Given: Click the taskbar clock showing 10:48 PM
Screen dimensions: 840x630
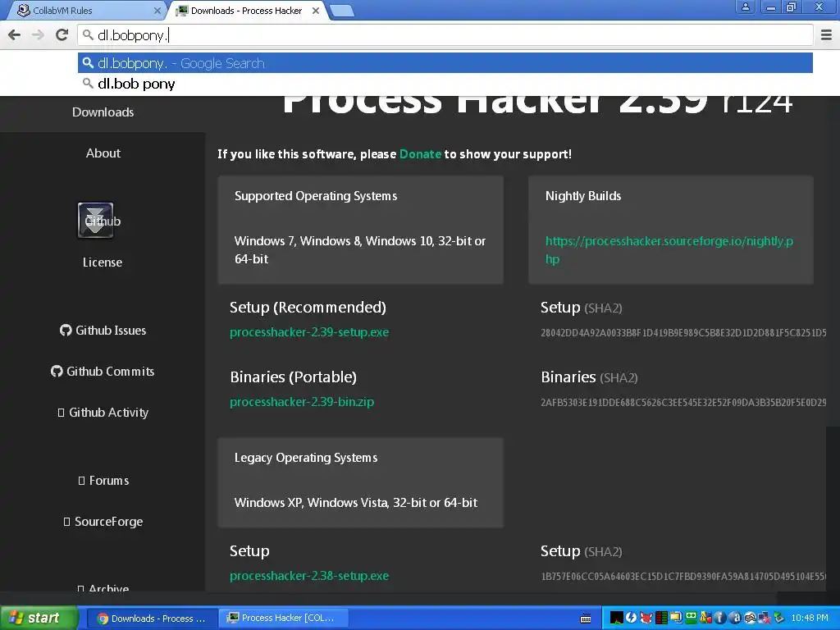Looking at the screenshot, I should (810, 618).
